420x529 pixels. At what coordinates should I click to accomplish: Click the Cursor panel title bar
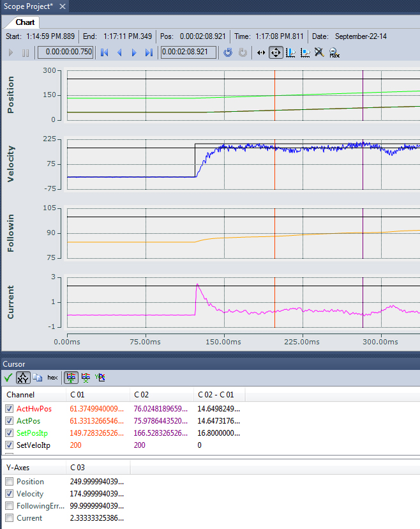(211, 364)
